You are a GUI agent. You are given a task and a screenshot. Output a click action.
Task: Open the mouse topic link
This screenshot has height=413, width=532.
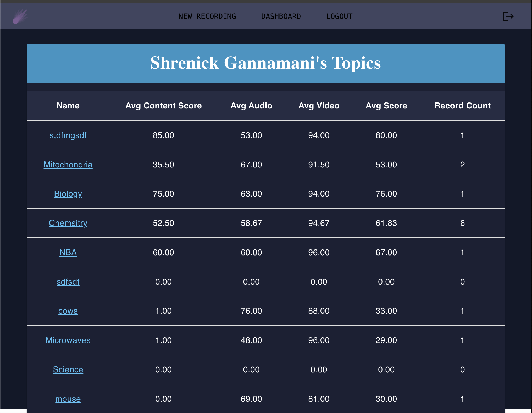68,399
